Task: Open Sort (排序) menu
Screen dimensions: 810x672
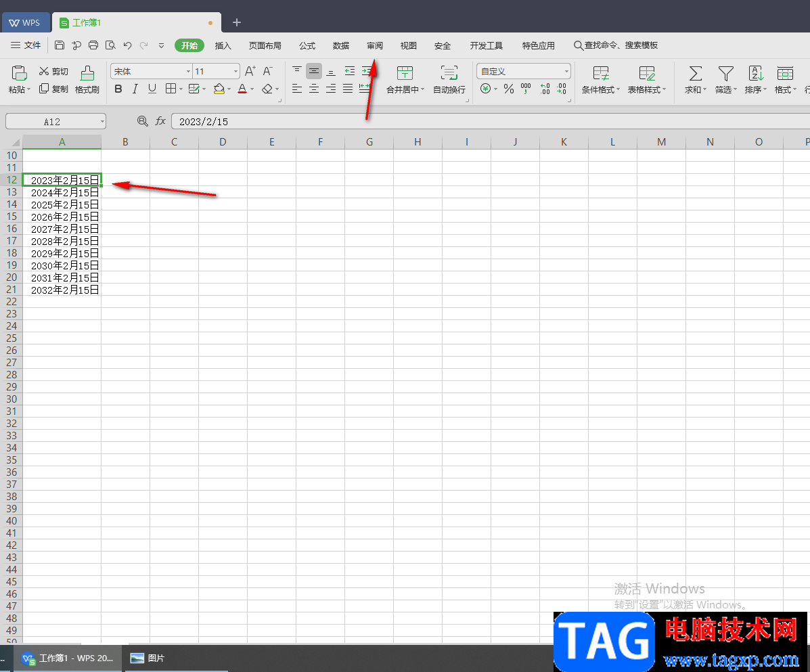Action: [x=755, y=80]
